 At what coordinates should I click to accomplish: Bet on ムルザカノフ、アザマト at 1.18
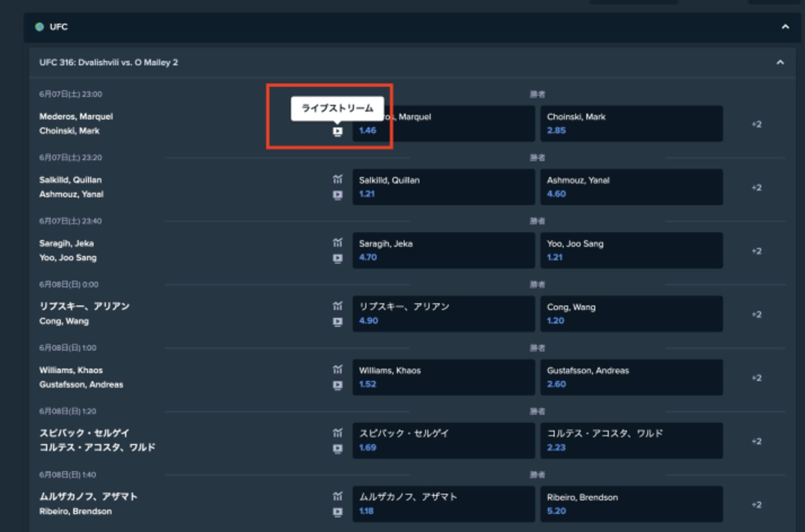tap(444, 505)
